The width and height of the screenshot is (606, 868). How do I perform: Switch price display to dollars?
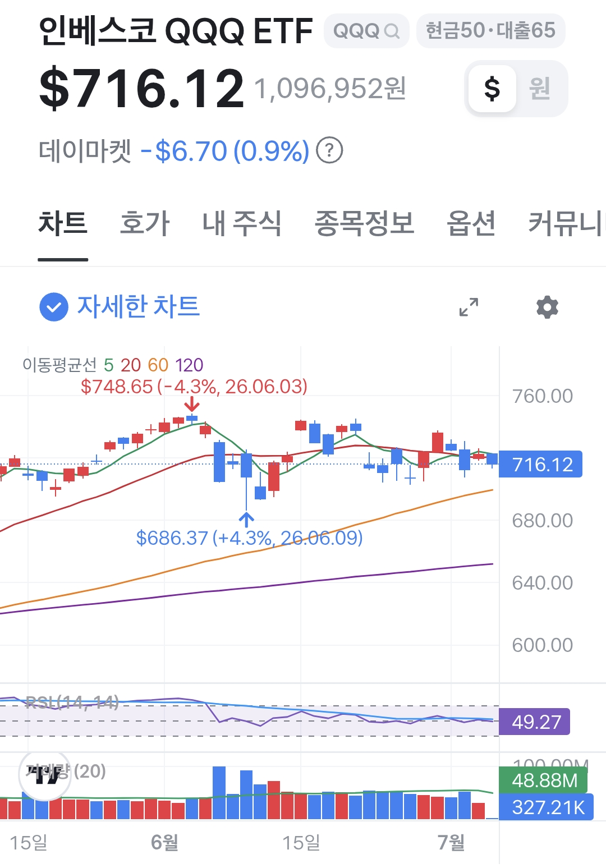[492, 89]
